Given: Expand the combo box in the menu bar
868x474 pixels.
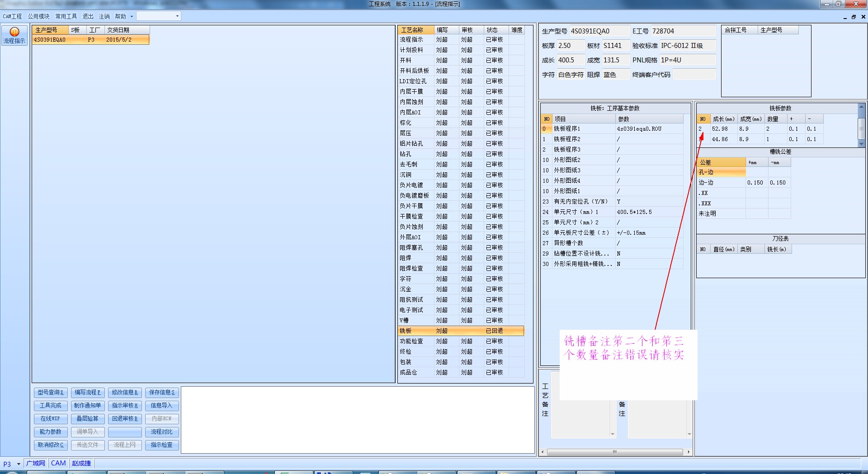Looking at the screenshot, I should (177, 16).
